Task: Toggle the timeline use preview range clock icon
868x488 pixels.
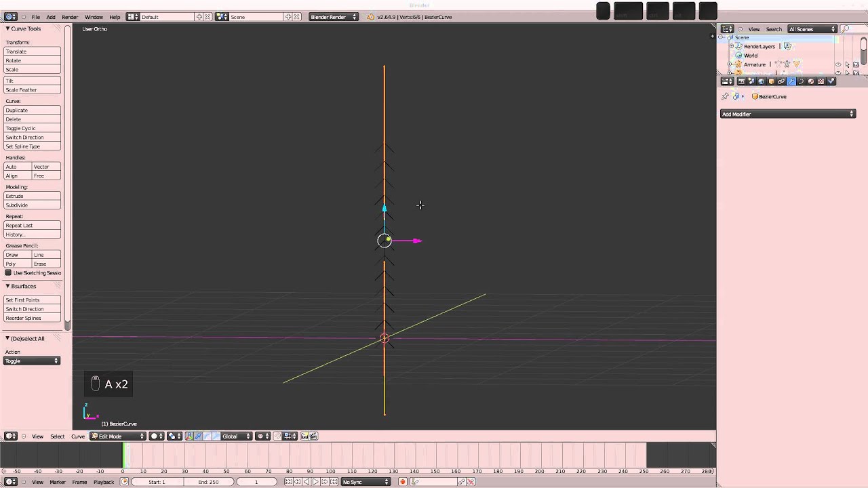Action: coord(124,482)
